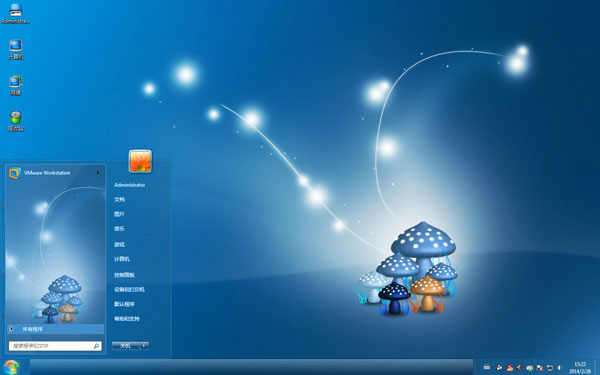The image size is (600, 375).
Task: Focus the Start menu search box
Action: 55,346
